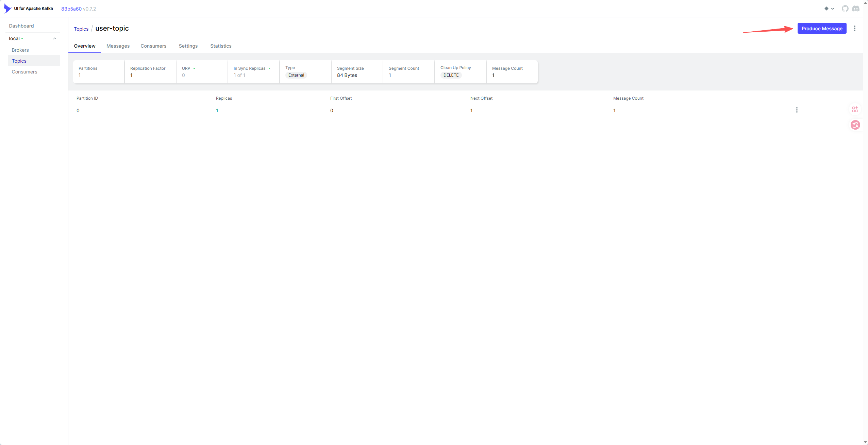The image size is (868, 445).
Task: Open the Discord community icon
Action: pyautogui.click(x=855, y=9)
